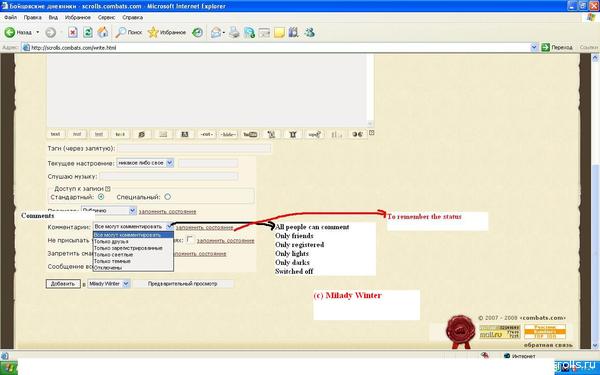Open the Сервис menu
Screen dimensions: 600x375
point(106,18)
